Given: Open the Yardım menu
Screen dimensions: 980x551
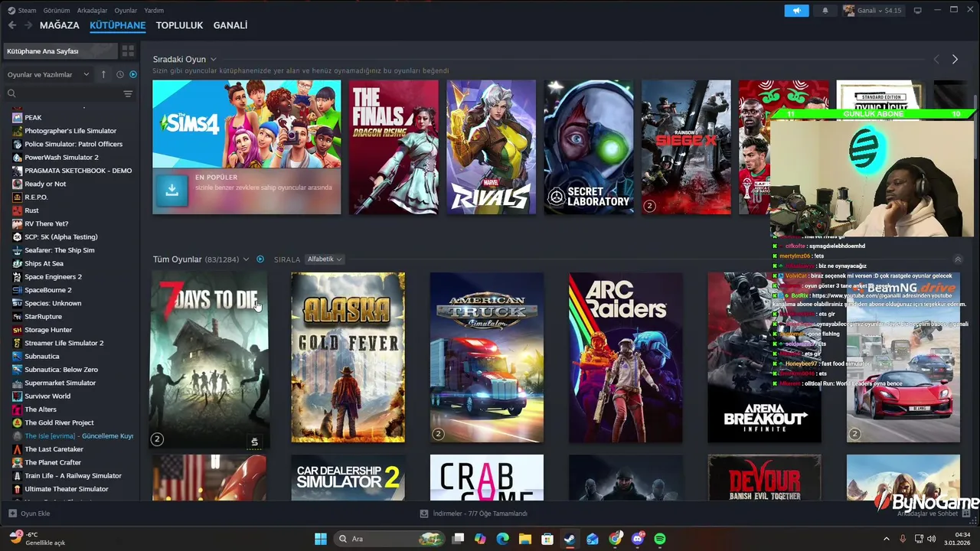Looking at the screenshot, I should click(154, 11).
